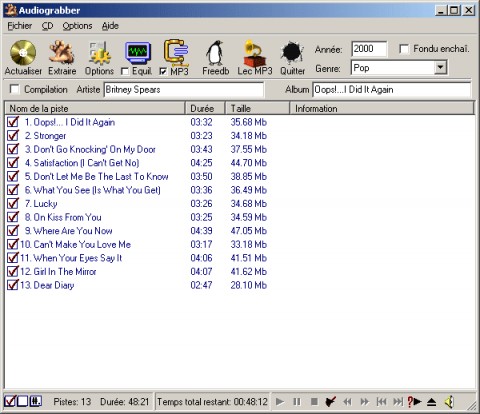Click the Album field Oops!...I Did It Again
This screenshot has width=480, height=414.
(x=392, y=90)
